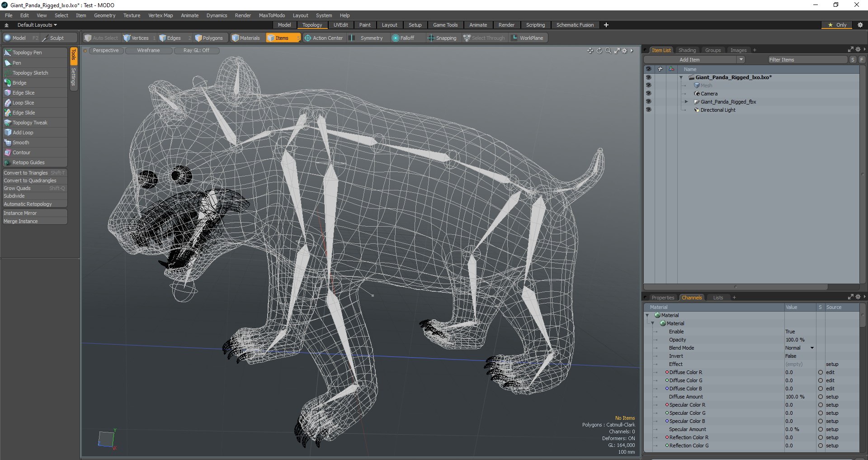Viewport: 868px width, 460px height.
Task: Hide the Directional Light visibility eye
Action: 648,110
